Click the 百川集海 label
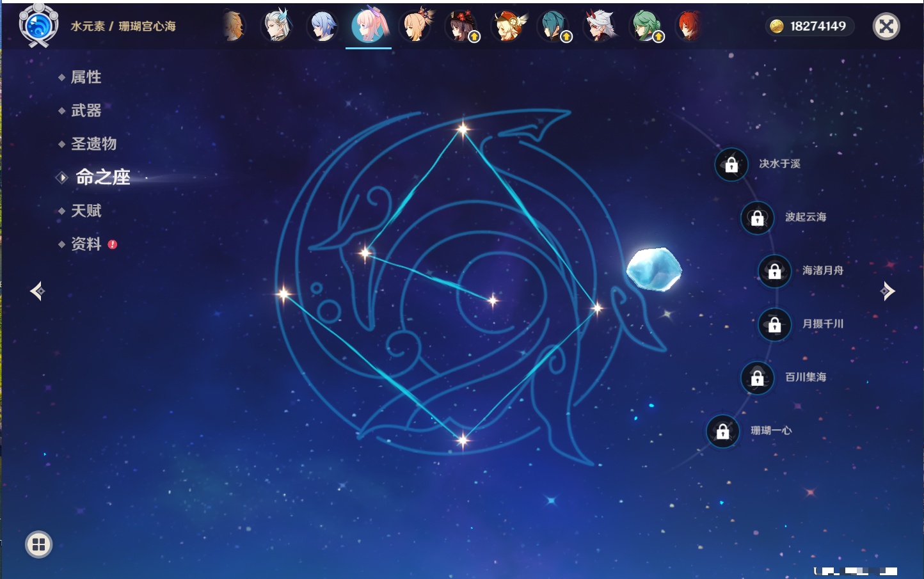The image size is (924, 579). tap(806, 377)
